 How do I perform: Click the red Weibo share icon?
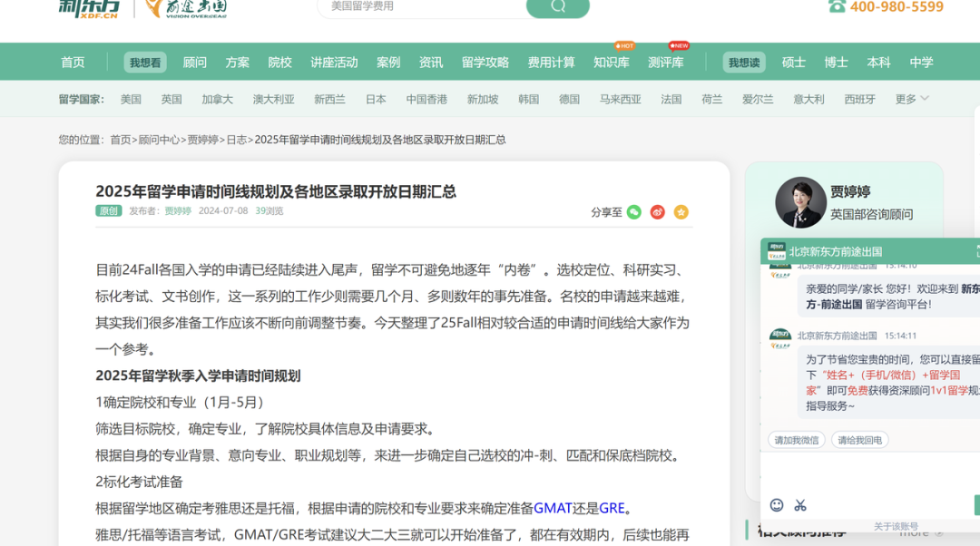pyautogui.click(x=656, y=211)
